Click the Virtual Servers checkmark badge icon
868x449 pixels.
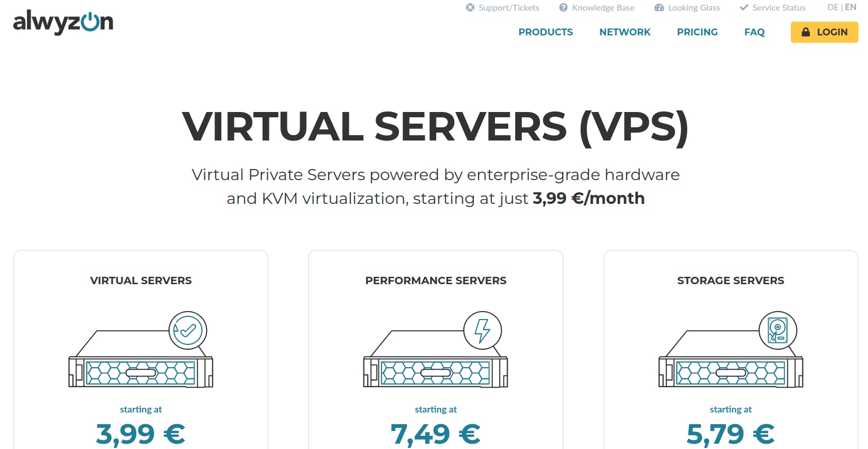[x=188, y=331]
